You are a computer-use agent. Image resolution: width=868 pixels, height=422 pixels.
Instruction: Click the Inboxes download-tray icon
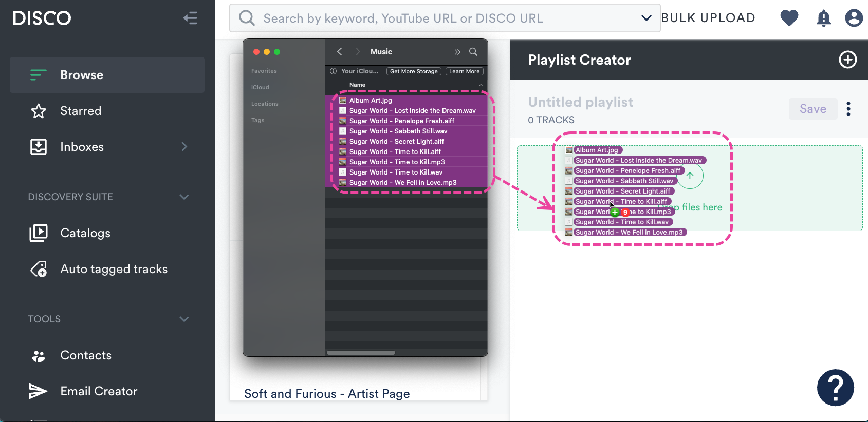(39, 147)
